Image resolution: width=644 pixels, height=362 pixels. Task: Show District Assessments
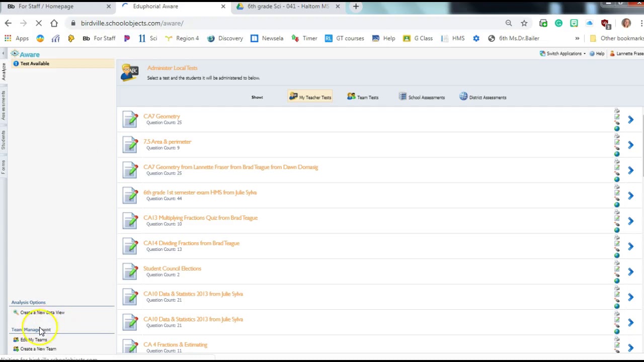[483, 97]
